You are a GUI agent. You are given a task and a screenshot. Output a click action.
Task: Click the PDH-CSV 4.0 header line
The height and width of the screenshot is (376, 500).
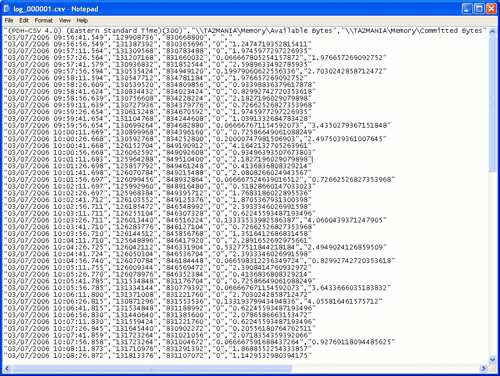tap(245, 31)
